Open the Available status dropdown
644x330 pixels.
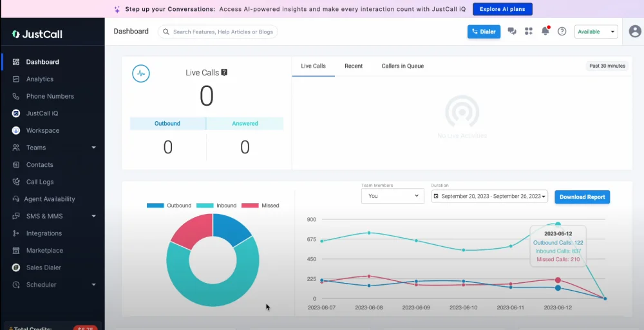click(596, 32)
